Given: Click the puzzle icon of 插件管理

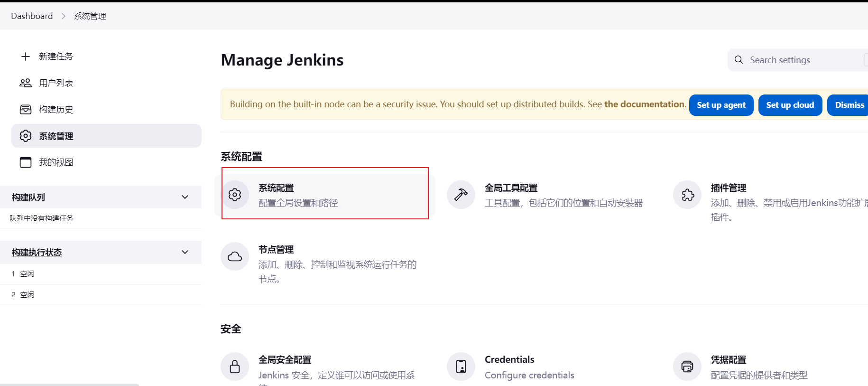Looking at the screenshot, I should 687,195.
